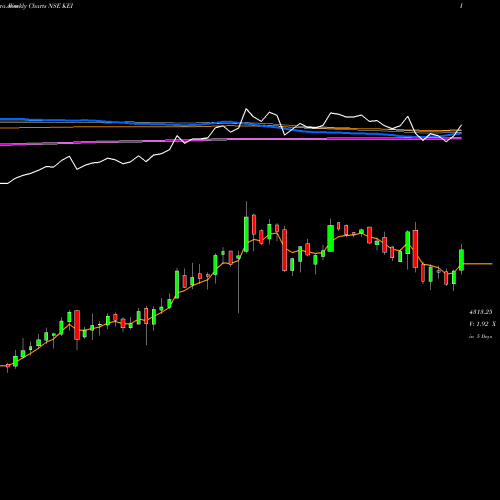The image size is (500, 500).
Task: Select the last green candlestick on the chart
Action: coord(462,259)
